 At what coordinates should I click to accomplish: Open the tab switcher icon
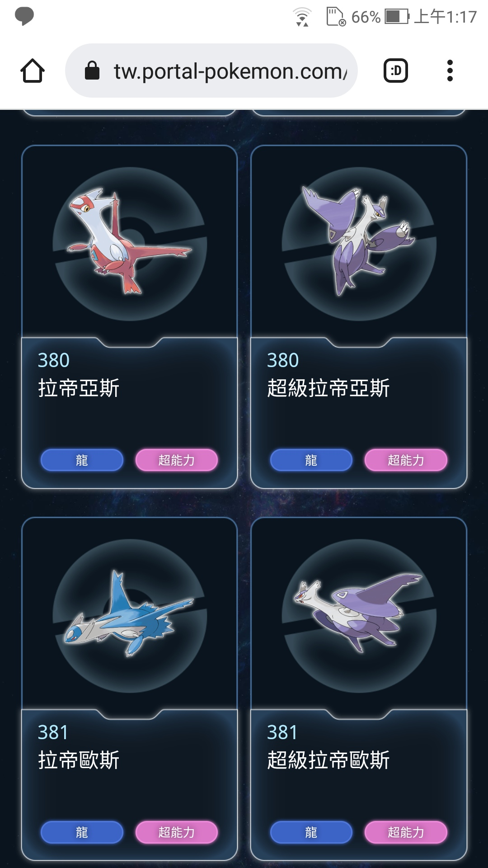point(396,71)
